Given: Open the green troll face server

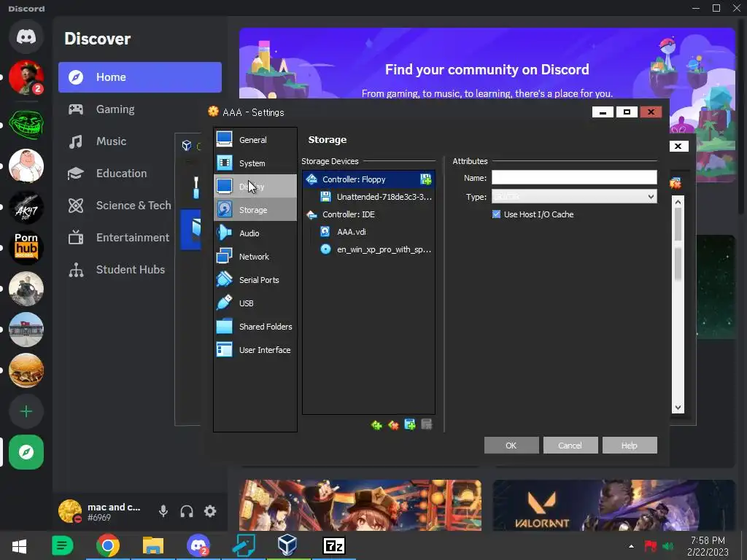Looking at the screenshot, I should pyautogui.click(x=26, y=125).
